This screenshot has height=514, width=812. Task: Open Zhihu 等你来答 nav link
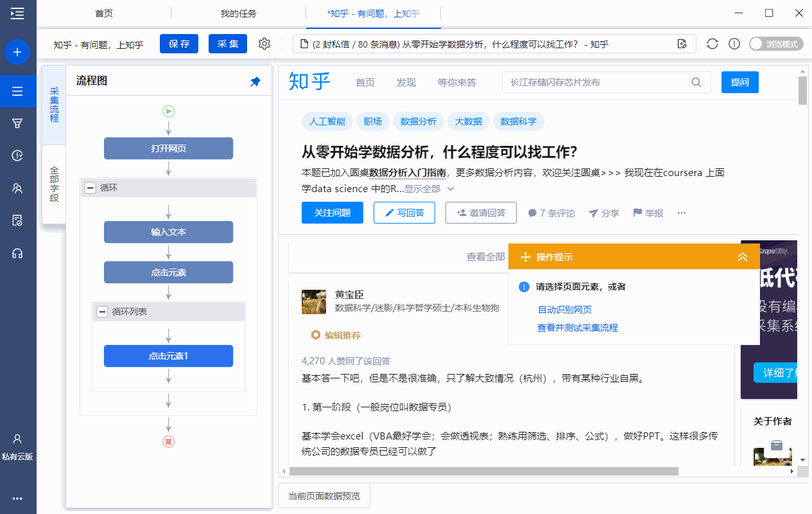457,82
